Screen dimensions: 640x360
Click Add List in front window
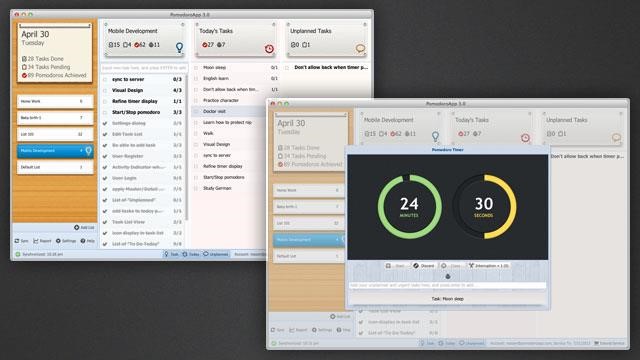pos(340,316)
